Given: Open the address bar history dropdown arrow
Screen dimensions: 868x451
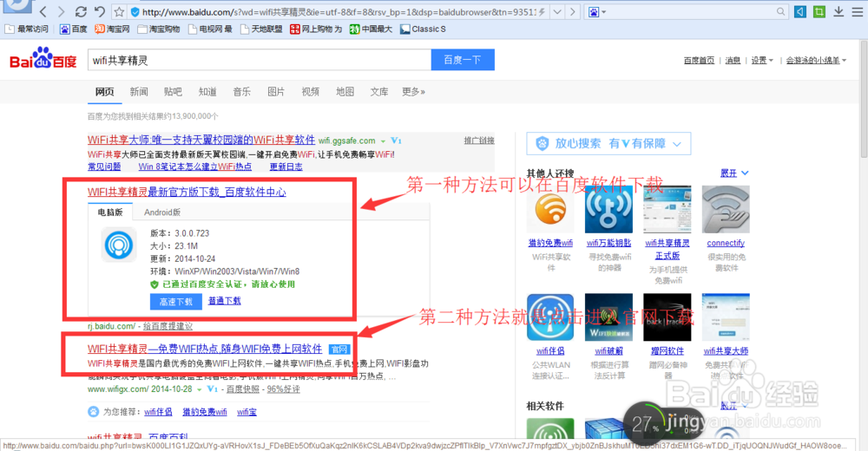Looking at the screenshot, I should point(557,11).
